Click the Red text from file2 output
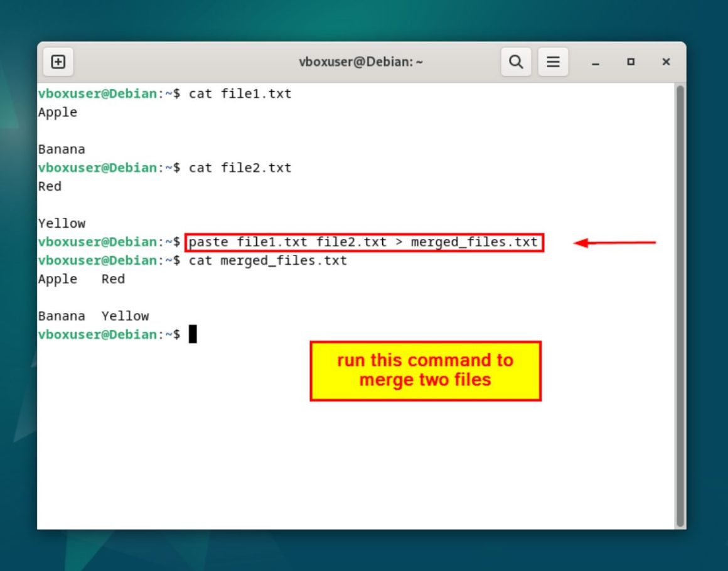 (50, 186)
